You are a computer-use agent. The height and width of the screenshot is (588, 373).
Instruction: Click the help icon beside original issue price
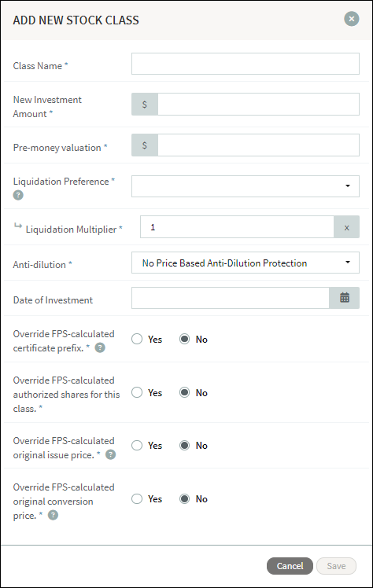pyautogui.click(x=110, y=455)
